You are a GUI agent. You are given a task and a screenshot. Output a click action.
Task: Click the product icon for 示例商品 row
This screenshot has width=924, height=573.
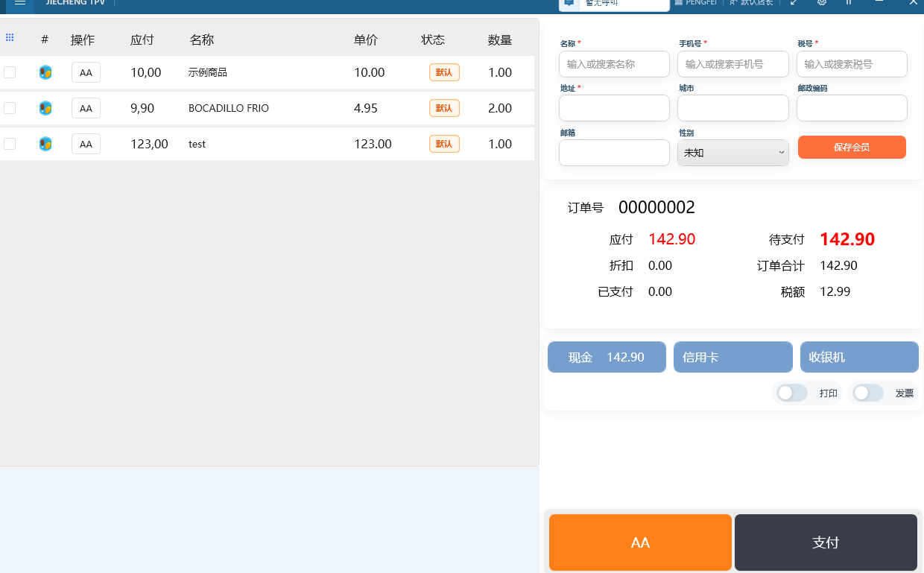click(45, 72)
